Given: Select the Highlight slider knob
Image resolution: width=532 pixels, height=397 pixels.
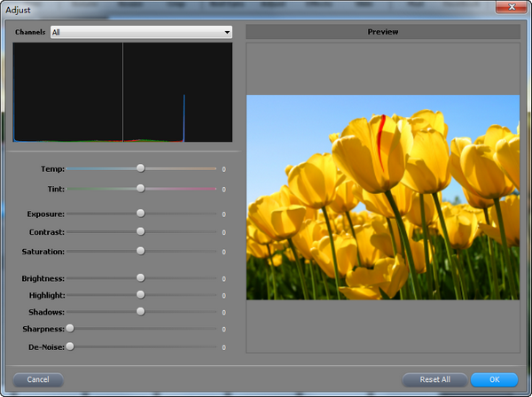Looking at the screenshot, I should [x=140, y=294].
